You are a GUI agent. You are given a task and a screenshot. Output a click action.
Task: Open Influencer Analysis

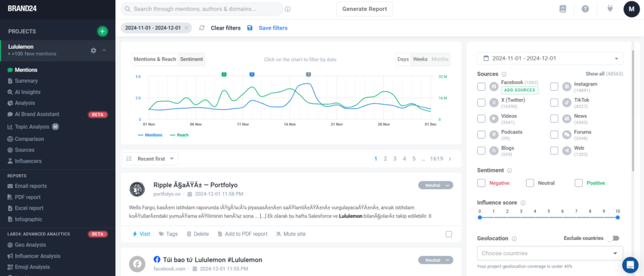(x=37, y=256)
